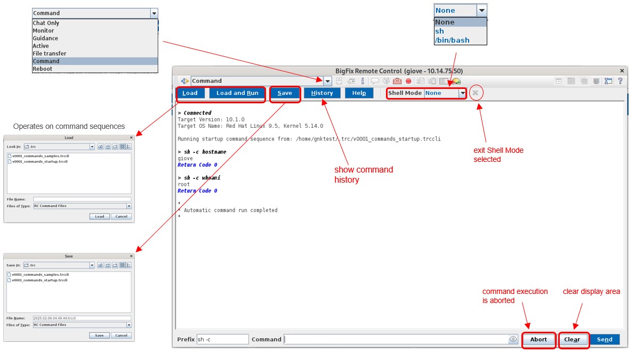Click the History button
The image size is (644, 360).
322,93
